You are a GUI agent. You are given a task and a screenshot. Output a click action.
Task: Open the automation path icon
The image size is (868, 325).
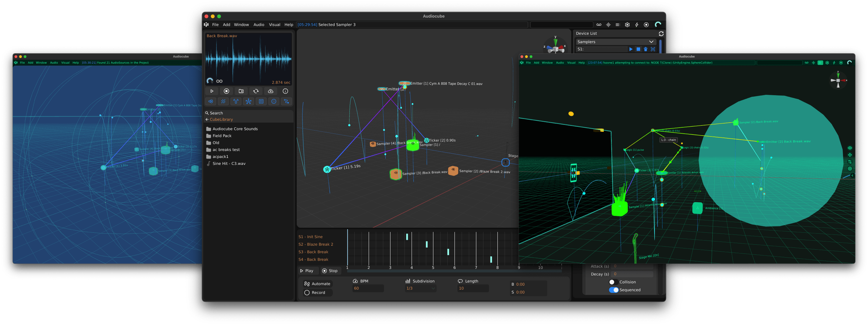pos(286,101)
